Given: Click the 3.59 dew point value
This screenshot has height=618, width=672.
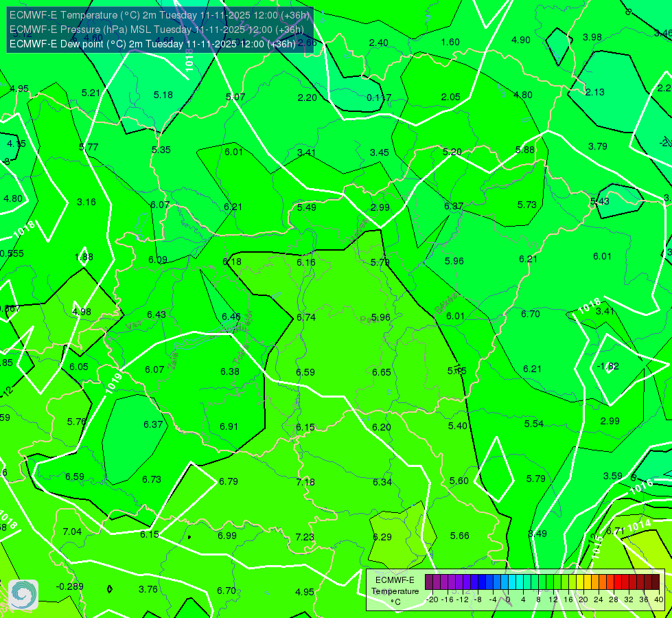Looking at the screenshot, I should [x=613, y=476].
